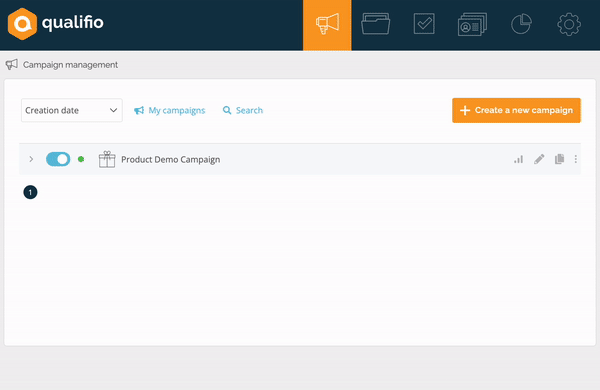View statistics for Product Demo Campaign

tap(518, 159)
